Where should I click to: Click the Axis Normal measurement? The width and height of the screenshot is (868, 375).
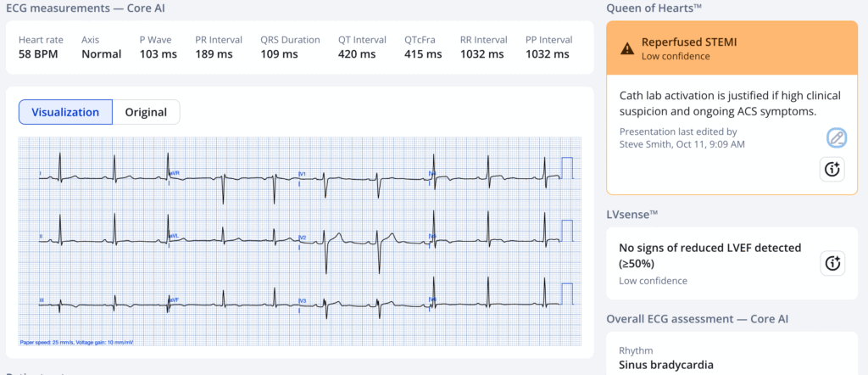(x=101, y=54)
